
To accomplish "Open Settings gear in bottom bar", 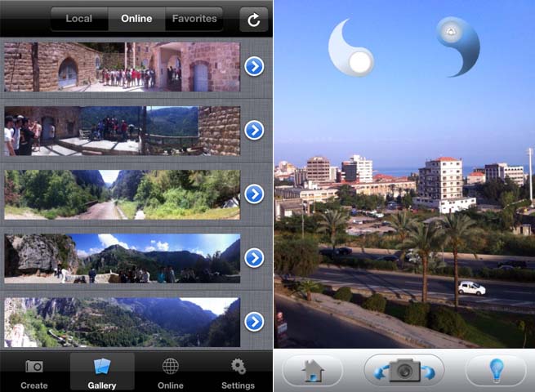I will pyautogui.click(x=238, y=372).
